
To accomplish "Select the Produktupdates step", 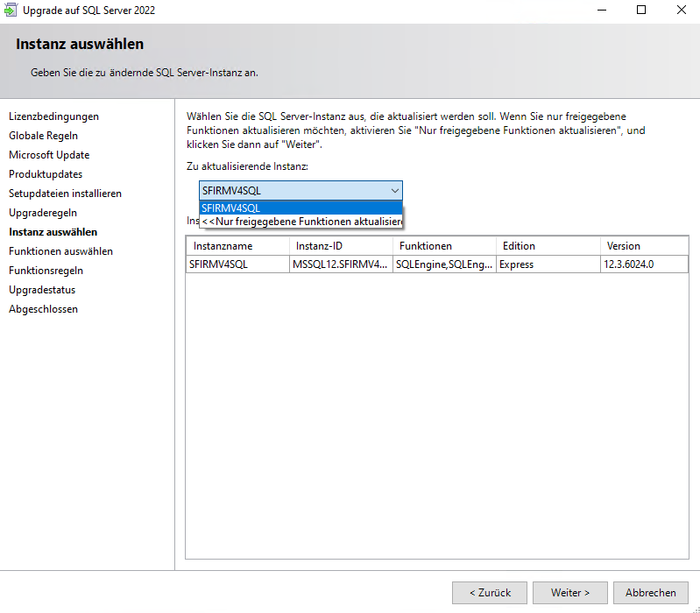I will pos(46,174).
